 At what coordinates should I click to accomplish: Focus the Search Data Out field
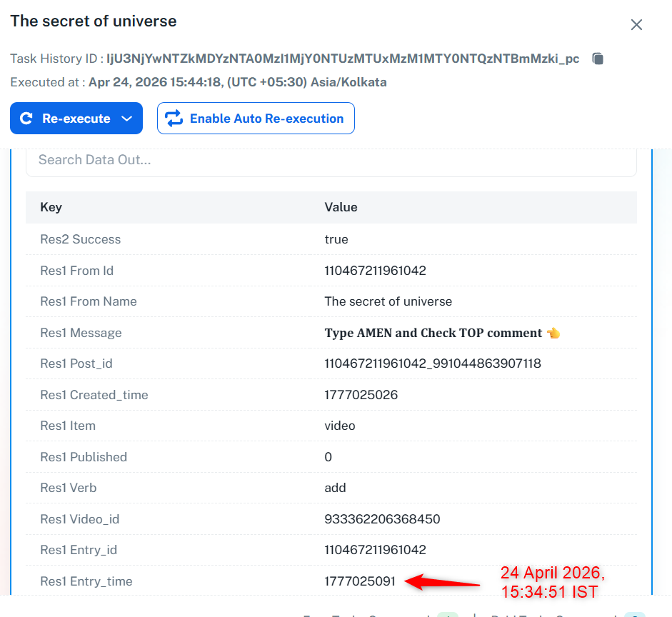click(x=331, y=160)
